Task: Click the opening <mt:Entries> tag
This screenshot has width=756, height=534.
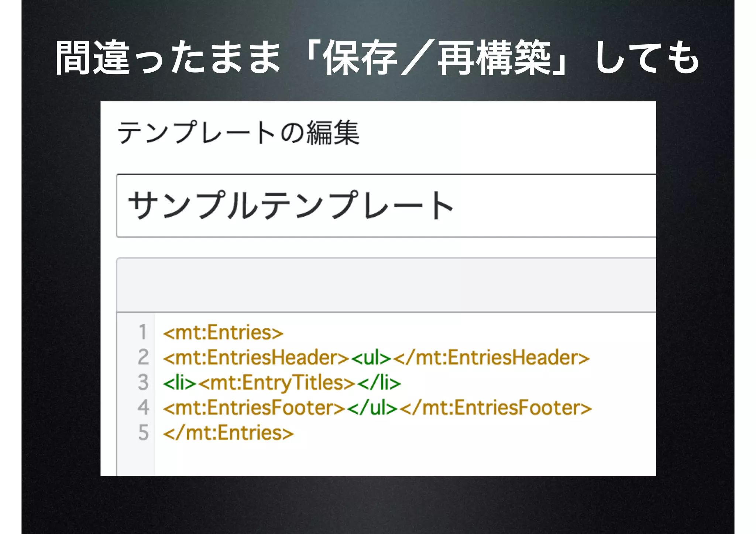Action: (x=223, y=332)
